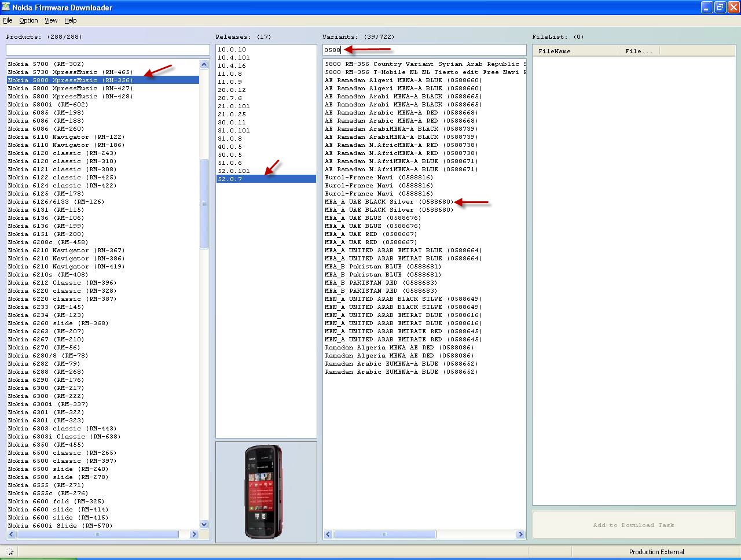
Task: Open the View menu
Action: pos(51,20)
